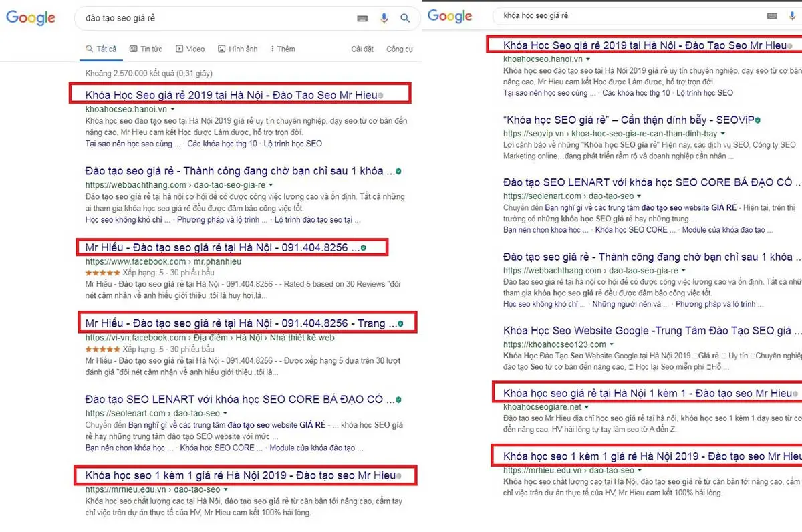Click sitelink 'Những người nên và ...' in right window

click(x=632, y=304)
